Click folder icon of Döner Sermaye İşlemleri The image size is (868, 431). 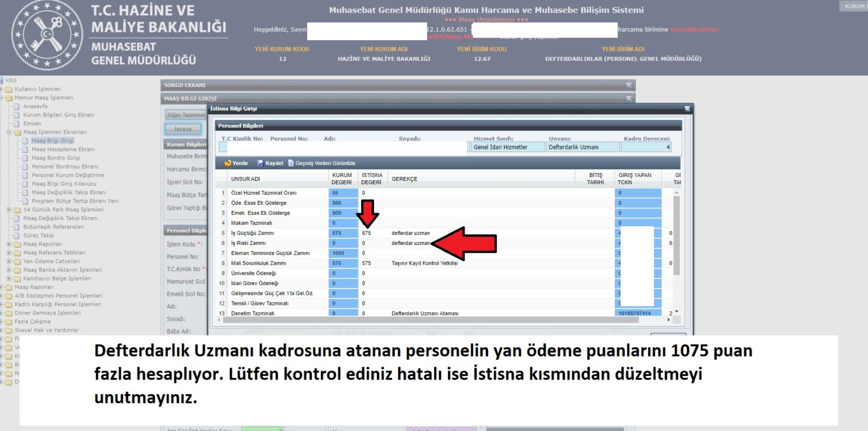[x=9, y=313]
